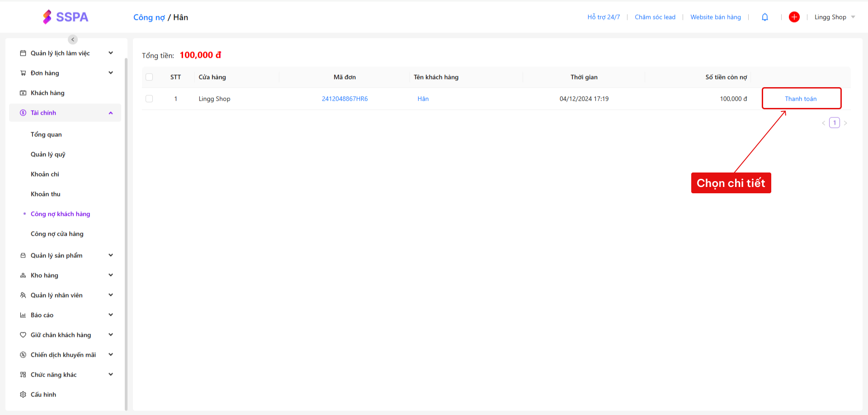Click the calendar icon beside Quản lý lịch làm việc

coord(23,53)
